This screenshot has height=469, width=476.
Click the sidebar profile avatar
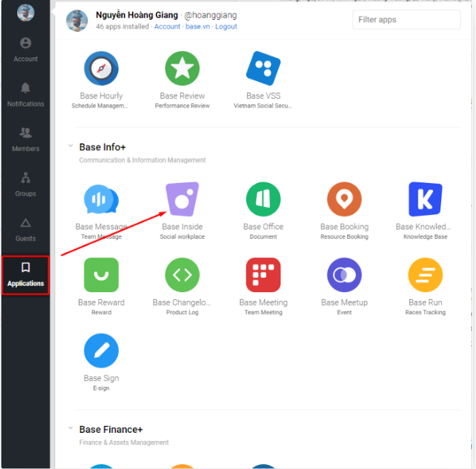coord(25,13)
